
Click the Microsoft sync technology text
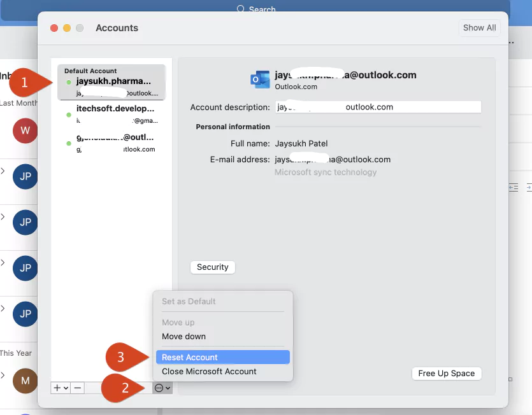(x=326, y=172)
